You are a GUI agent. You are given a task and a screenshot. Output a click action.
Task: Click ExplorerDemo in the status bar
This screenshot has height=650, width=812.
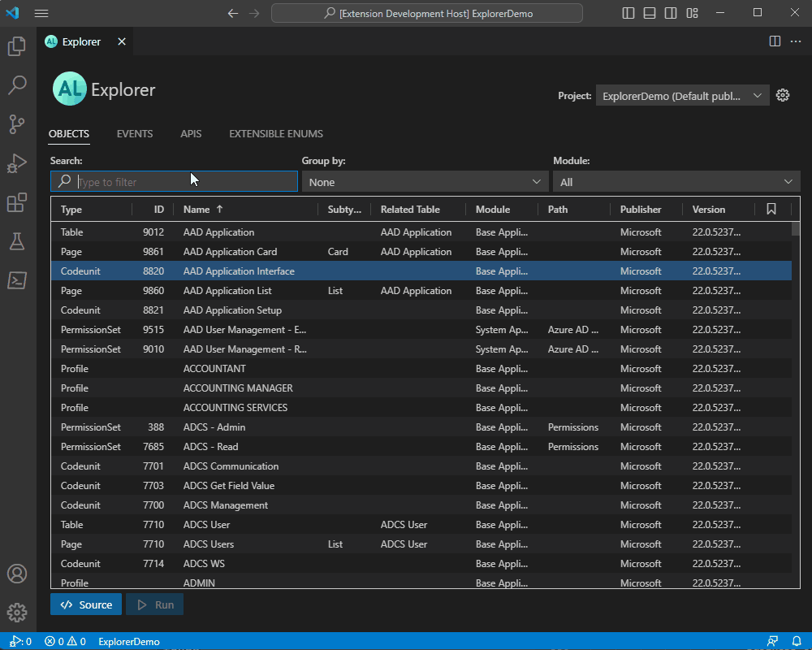(x=129, y=641)
